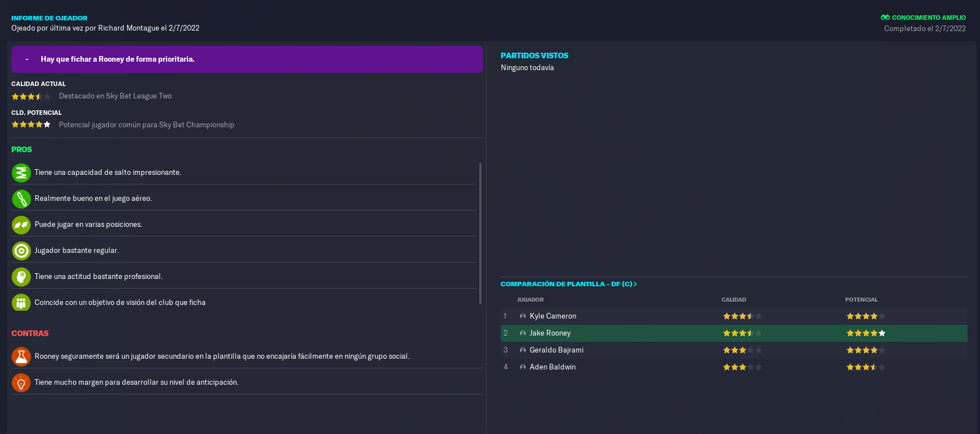980x434 pixels.
Task: Click 'Jugador bastante regular' text
Action: coord(76,251)
